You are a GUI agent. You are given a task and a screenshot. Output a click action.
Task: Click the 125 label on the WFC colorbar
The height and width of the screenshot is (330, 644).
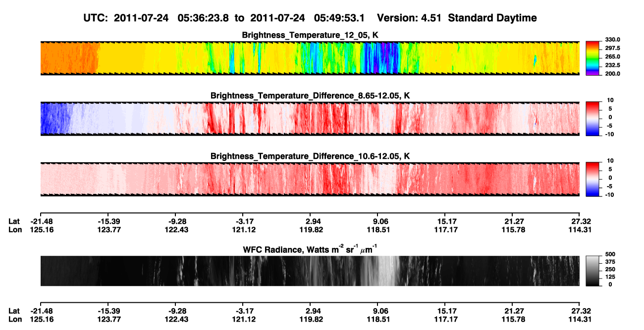[x=610, y=277]
